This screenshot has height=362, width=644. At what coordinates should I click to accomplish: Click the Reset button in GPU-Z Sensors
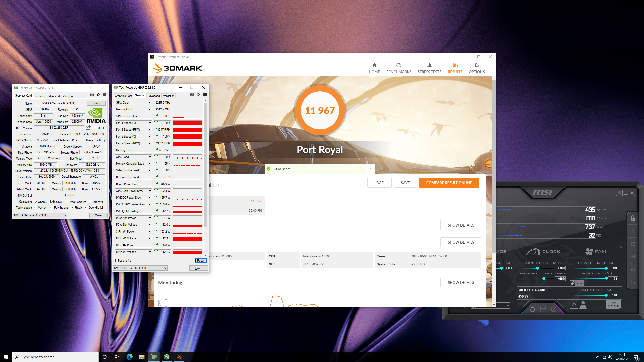click(200, 260)
